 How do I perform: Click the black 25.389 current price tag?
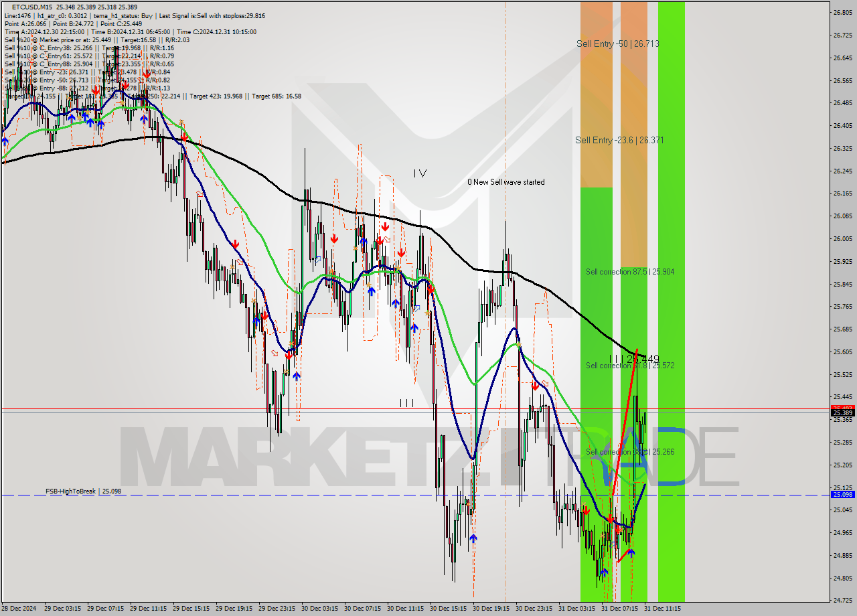pyautogui.click(x=842, y=413)
